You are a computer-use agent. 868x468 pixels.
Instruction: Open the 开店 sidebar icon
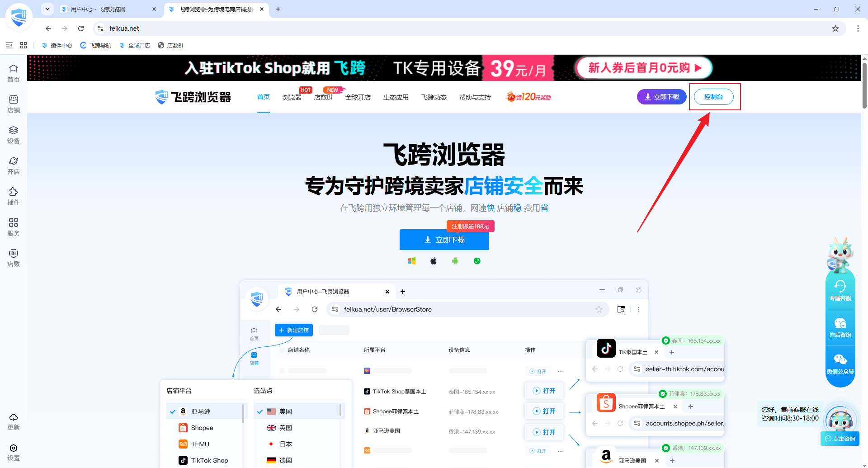point(14,165)
